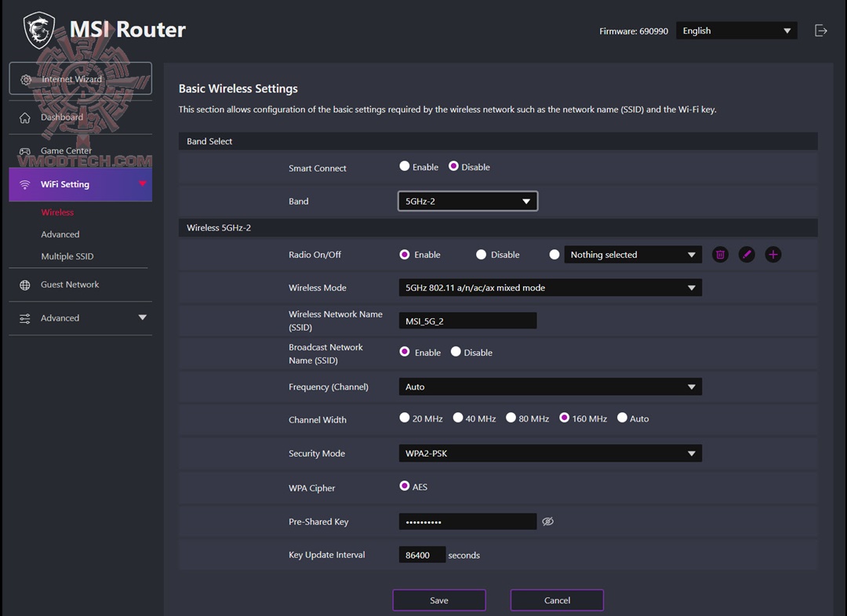Click the Game Center gamepad icon
The height and width of the screenshot is (616, 847).
point(25,151)
